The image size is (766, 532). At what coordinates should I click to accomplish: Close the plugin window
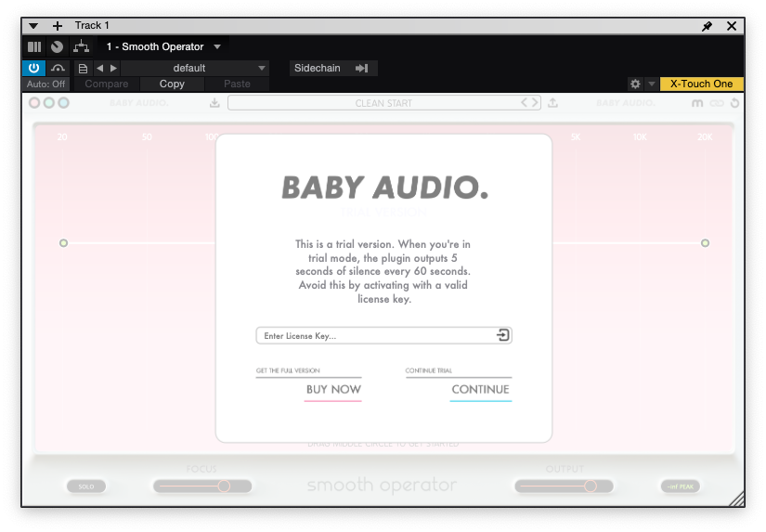(732, 26)
